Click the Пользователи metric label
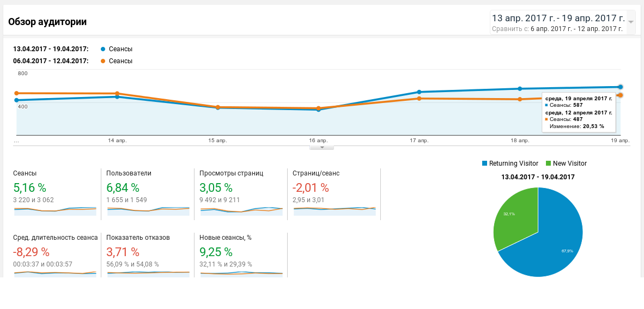Image resolution: width=644 pixels, height=309 pixels. pos(129,173)
